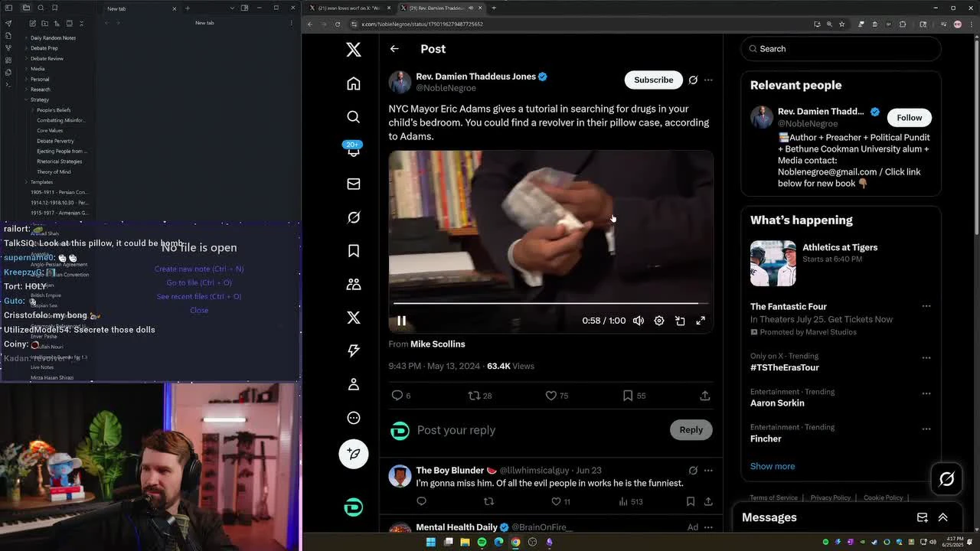Pause the video
Image resolution: width=980 pixels, height=551 pixels.
point(401,321)
